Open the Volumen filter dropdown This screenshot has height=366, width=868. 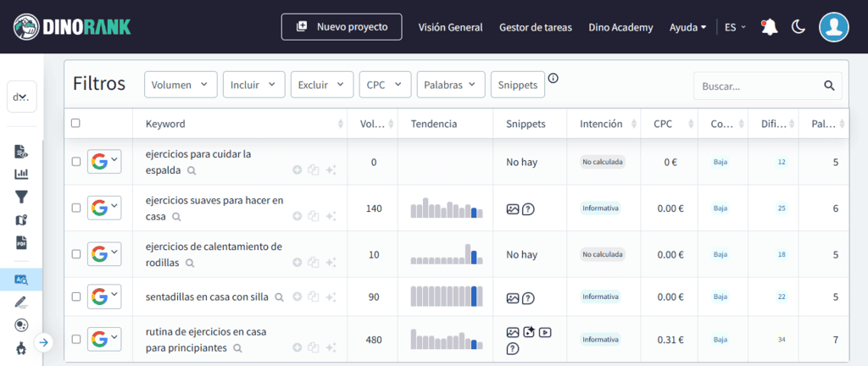181,85
